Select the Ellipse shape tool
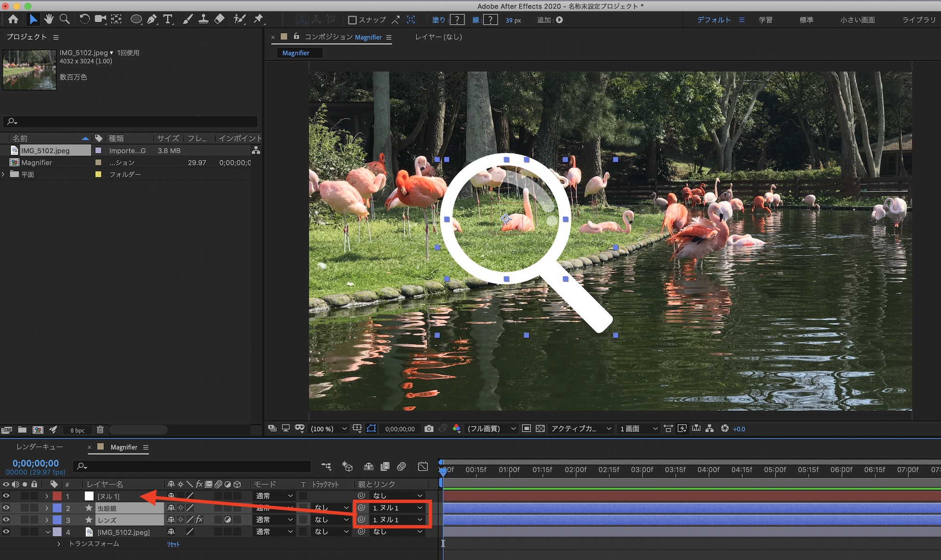This screenshot has height=560, width=941. point(136,19)
